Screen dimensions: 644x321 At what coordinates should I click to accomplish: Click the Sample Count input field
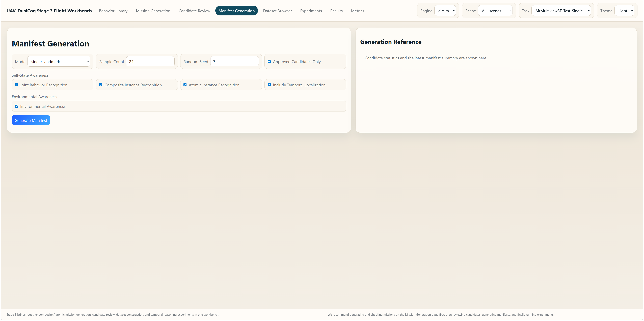[x=150, y=61]
